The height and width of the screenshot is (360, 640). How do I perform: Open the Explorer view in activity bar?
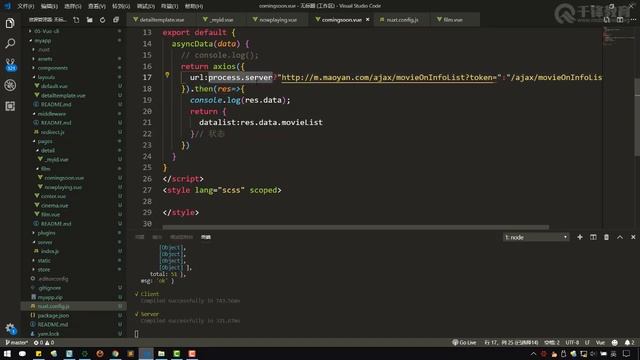10,23
